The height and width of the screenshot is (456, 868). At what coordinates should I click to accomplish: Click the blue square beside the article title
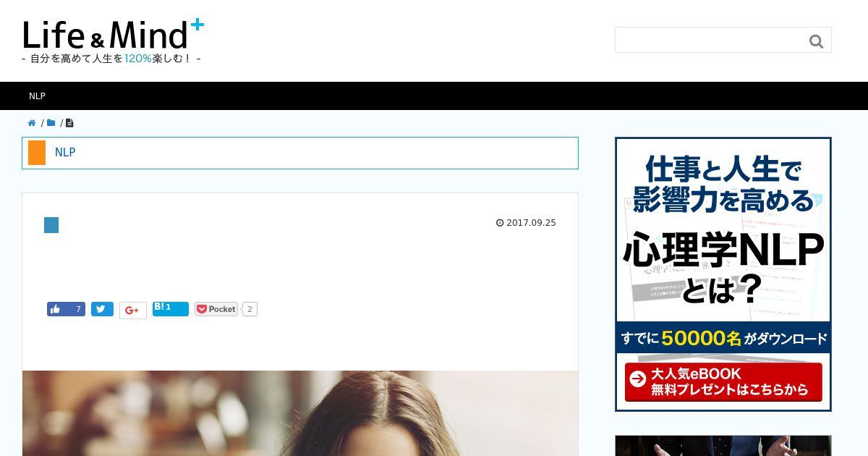pyautogui.click(x=51, y=225)
